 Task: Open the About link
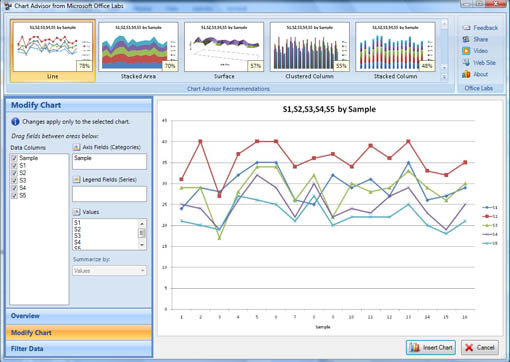pyautogui.click(x=481, y=74)
